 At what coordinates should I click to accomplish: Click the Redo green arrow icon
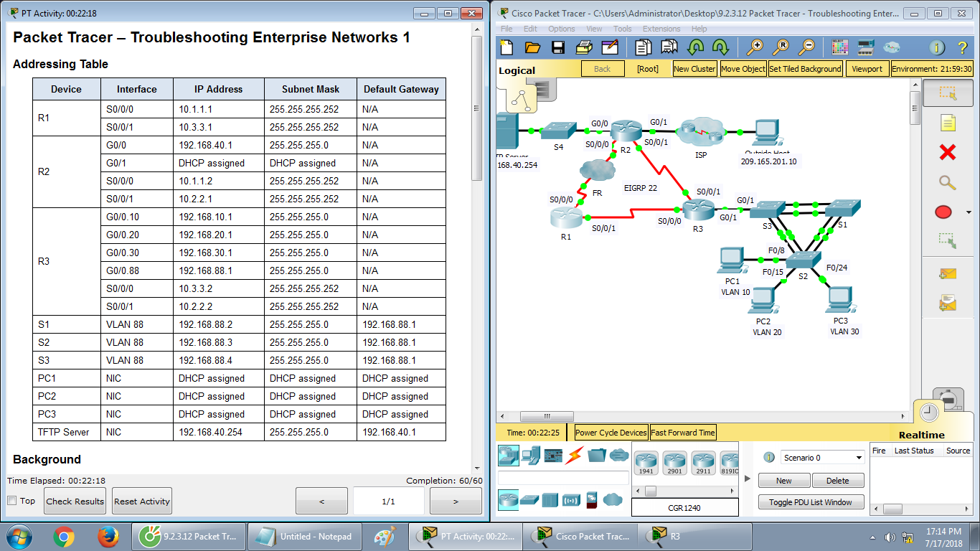pyautogui.click(x=720, y=47)
